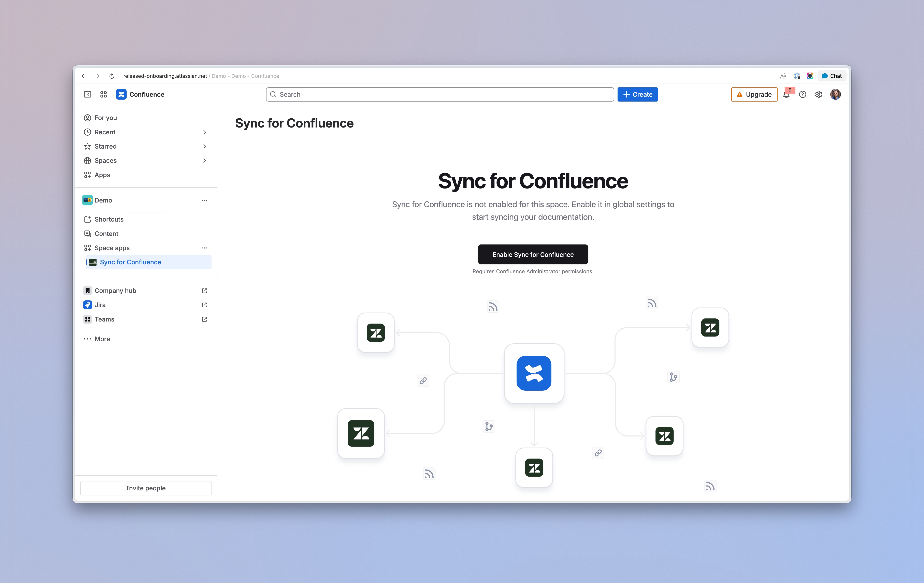Open Content in Demo space
Viewport: 924px width, 583px height.
coord(106,234)
